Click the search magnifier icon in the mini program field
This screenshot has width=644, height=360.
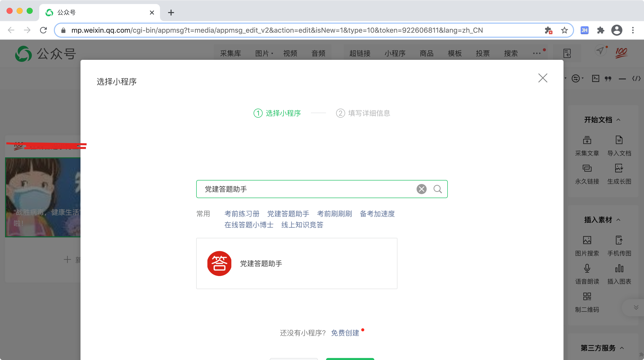click(437, 189)
